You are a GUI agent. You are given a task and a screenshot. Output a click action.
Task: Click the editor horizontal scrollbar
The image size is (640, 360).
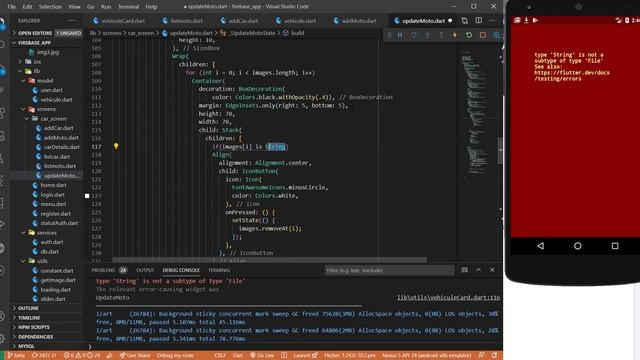(269, 260)
